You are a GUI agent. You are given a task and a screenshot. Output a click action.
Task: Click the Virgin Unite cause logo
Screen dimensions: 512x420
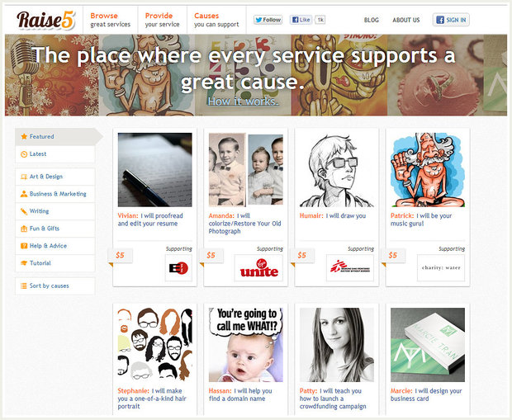(259, 268)
